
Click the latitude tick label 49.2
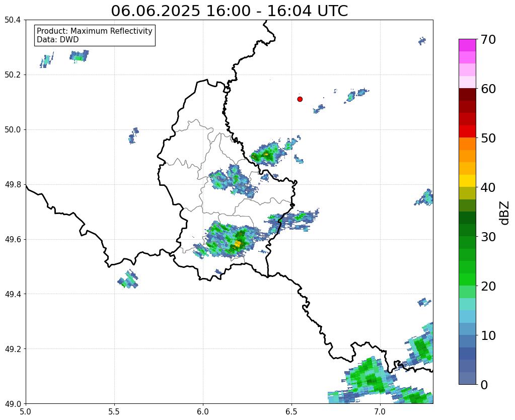(13, 348)
